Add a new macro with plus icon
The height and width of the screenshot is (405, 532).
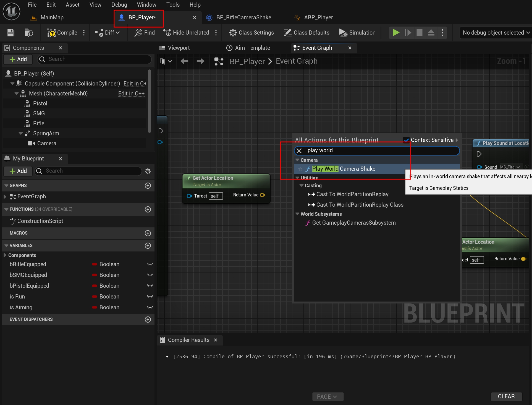[x=148, y=233]
